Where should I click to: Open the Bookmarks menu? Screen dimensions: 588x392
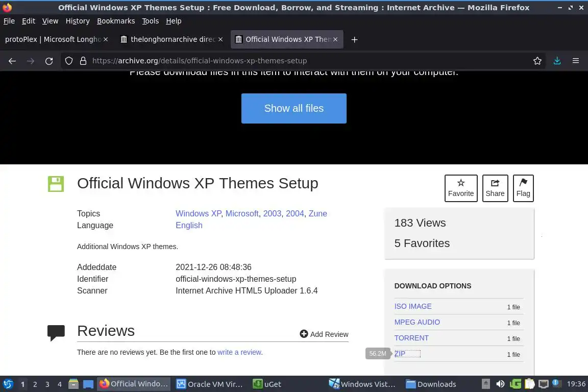pyautogui.click(x=116, y=21)
